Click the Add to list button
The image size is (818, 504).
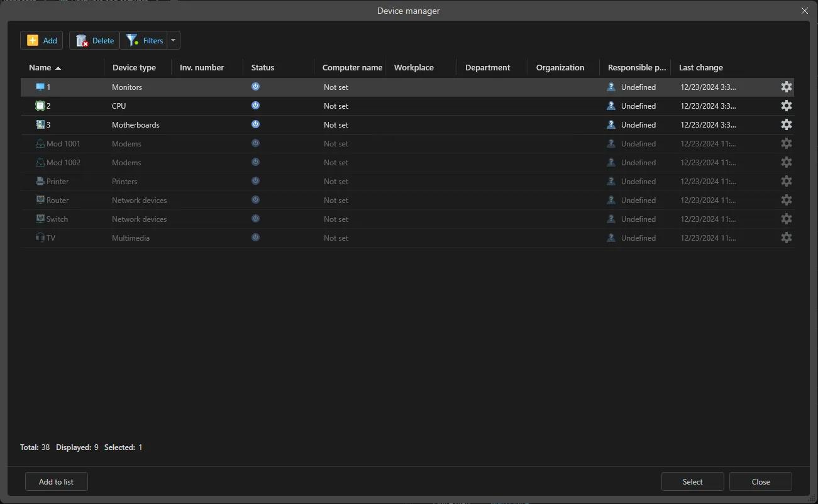pyautogui.click(x=56, y=481)
